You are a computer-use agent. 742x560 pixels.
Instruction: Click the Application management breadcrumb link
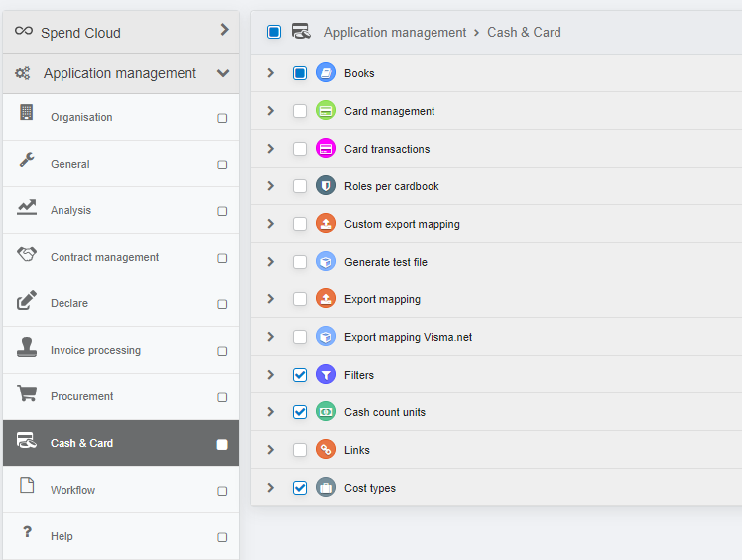point(395,32)
